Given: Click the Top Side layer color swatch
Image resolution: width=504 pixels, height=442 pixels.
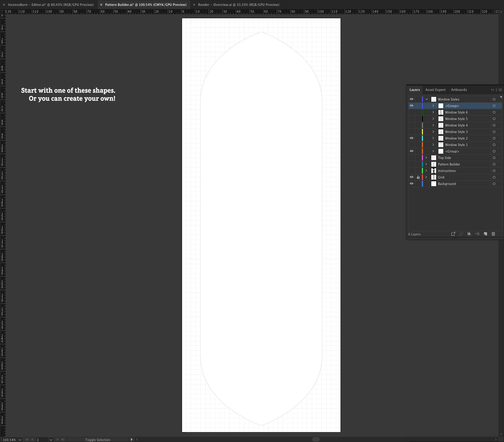Looking at the screenshot, I should point(422,158).
